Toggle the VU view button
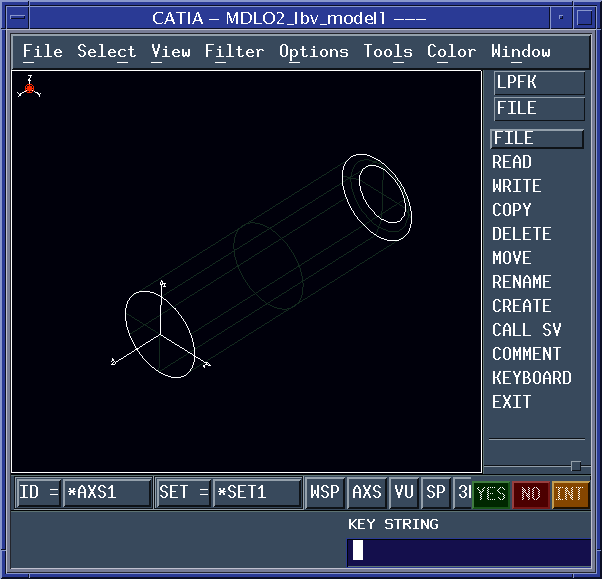 (x=404, y=493)
